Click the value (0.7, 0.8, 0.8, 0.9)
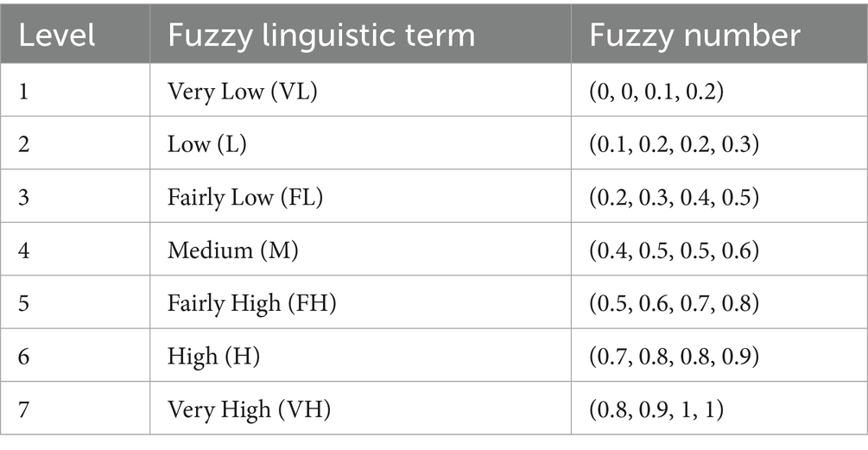Viewport: 868px width, 450px height. [673, 356]
